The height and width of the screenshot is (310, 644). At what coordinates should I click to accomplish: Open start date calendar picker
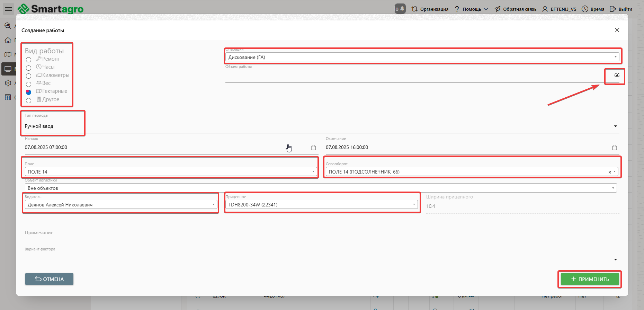pos(313,148)
